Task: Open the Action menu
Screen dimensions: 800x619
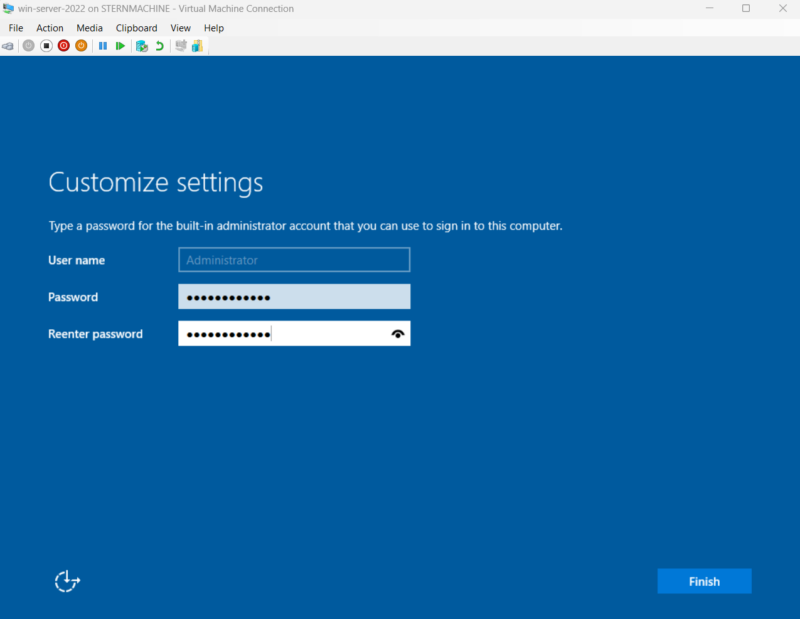Action: click(50, 28)
